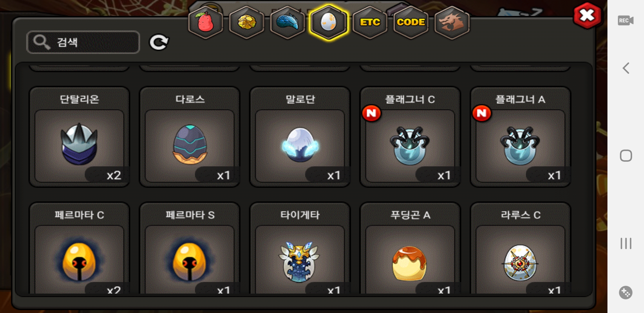The image size is (644, 313).
Task: Open the egg inventory tab
Action: click(x=329, y=22)
